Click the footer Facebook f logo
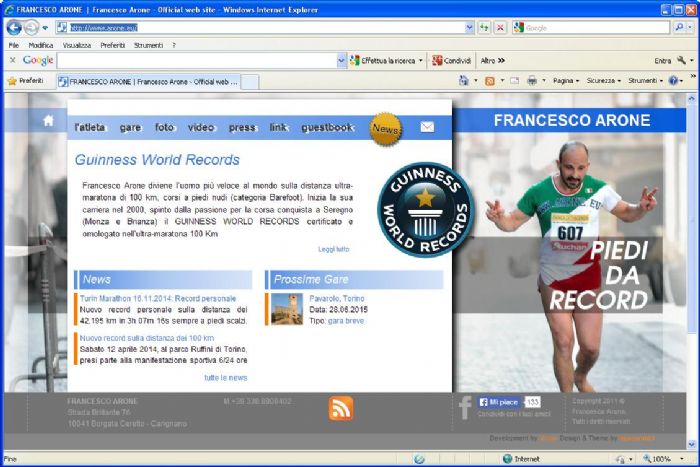 click(x=465, y=407)
